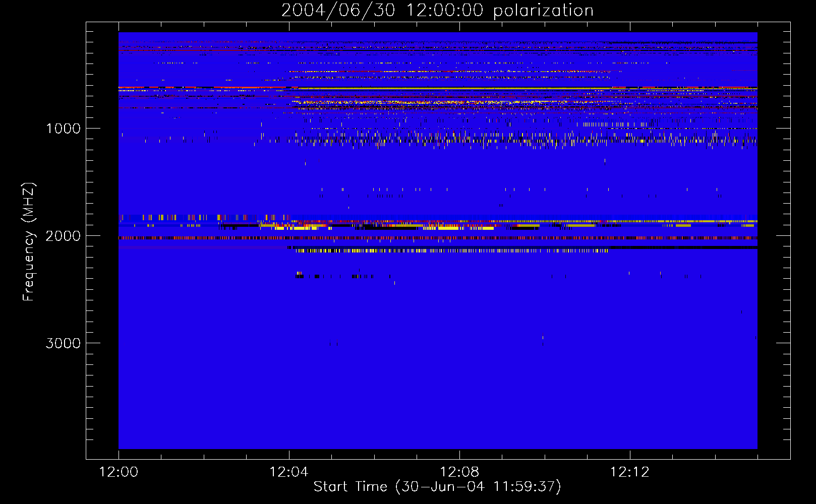
Task: Click the 1000 frequency tick label
Action: pyautogui.click(x=64, y=129)
